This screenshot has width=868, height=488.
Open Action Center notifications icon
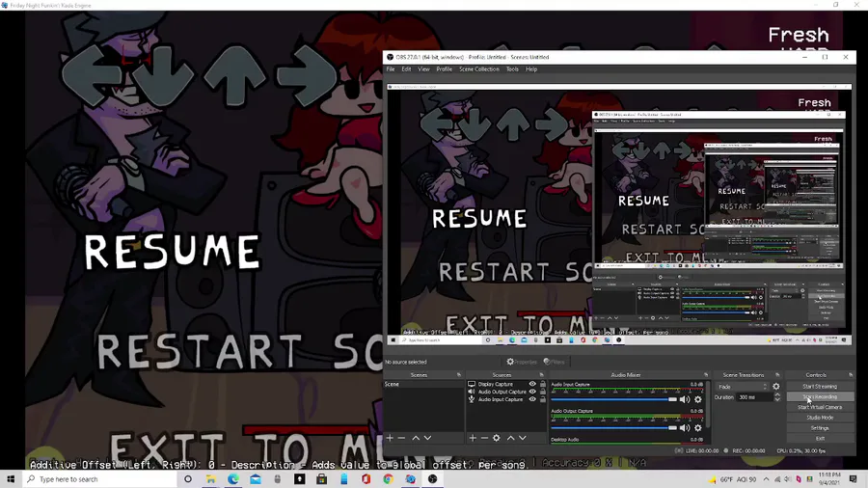pyautogui.click(x=854, y=479)
